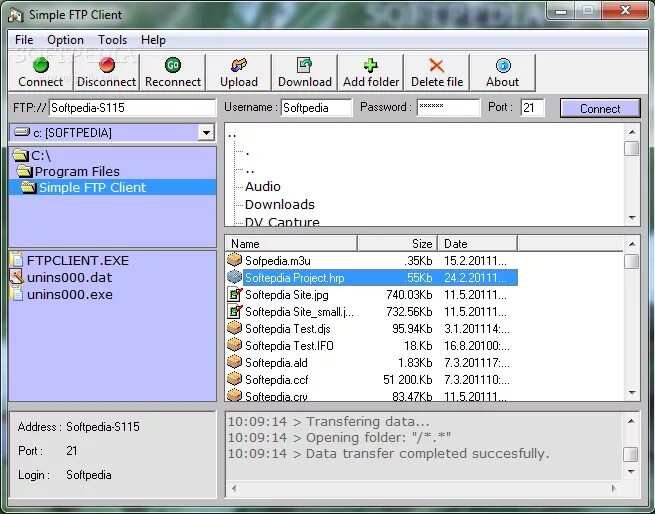Click the Download toolbar icon
This screenshot has width=655, height=514.
(x=305, y=65)
